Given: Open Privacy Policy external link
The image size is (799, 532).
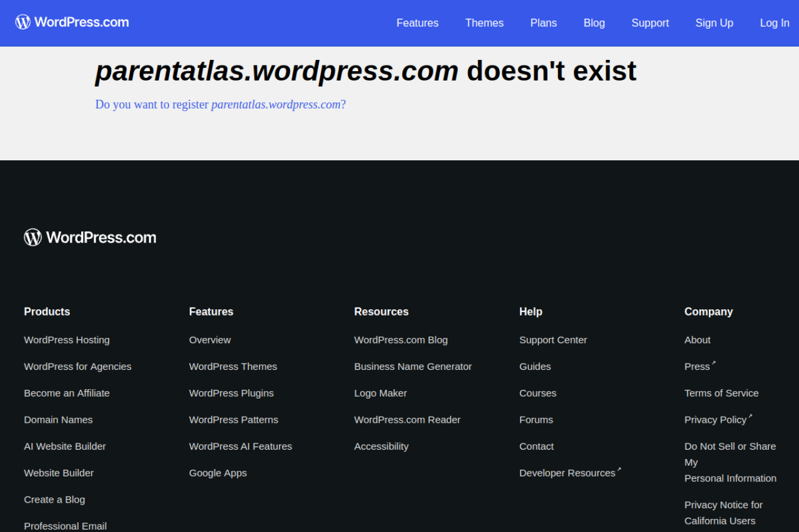Looking at the screenshot, I should point(718,419).
